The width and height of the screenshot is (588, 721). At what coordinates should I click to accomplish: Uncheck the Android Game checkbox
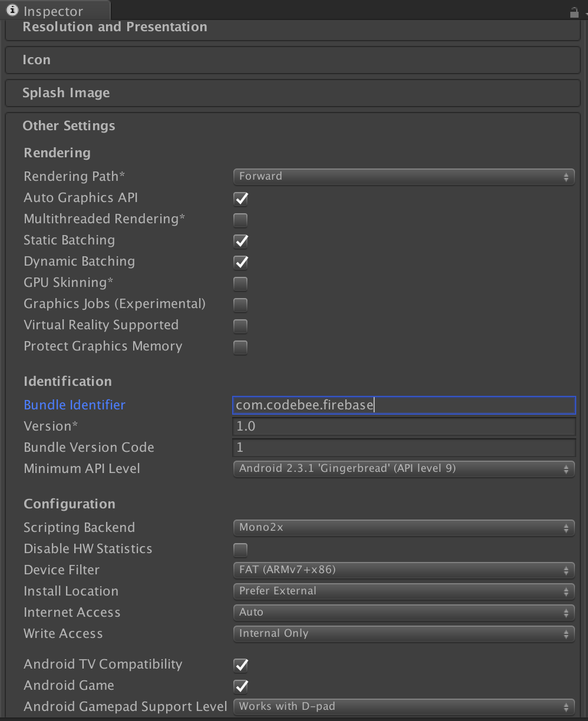tap(240, 686)
